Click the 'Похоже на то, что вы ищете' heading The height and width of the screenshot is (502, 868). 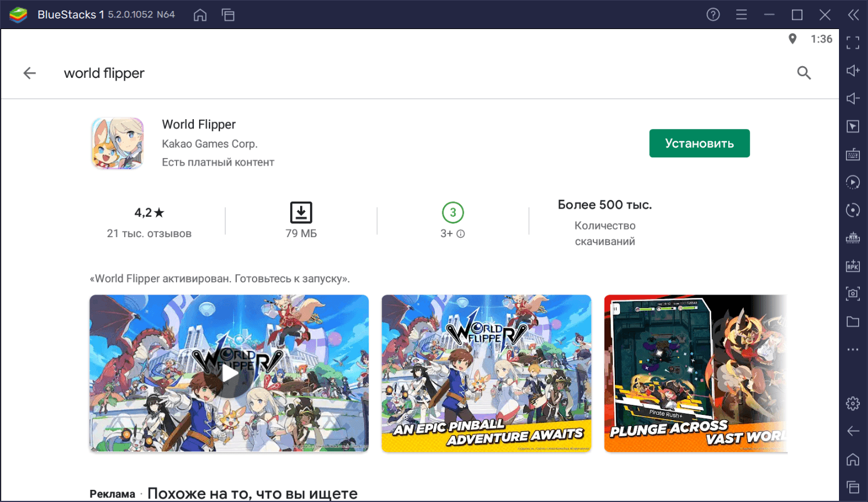[x=253, y=493]
